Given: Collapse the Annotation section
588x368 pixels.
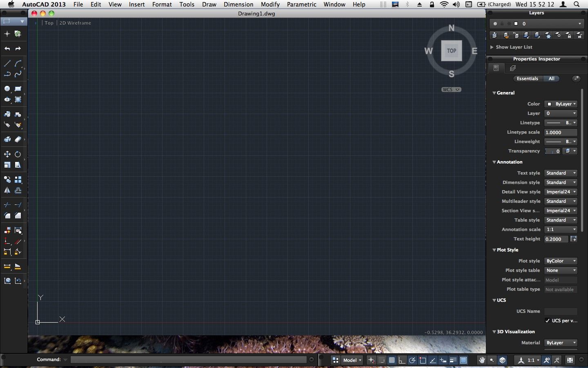Looking at the screenshot, I should (x=494, y=162).
